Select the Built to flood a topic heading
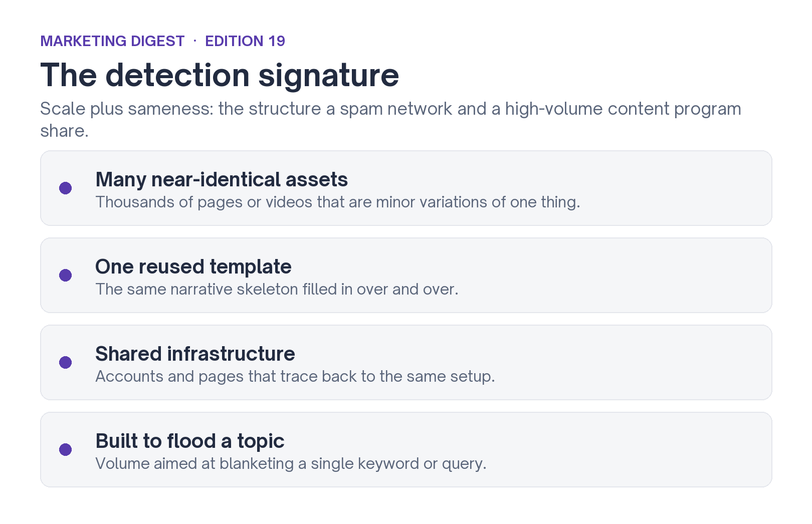The height and width of the screenshot is (524, 812). [x=190, y=441]
